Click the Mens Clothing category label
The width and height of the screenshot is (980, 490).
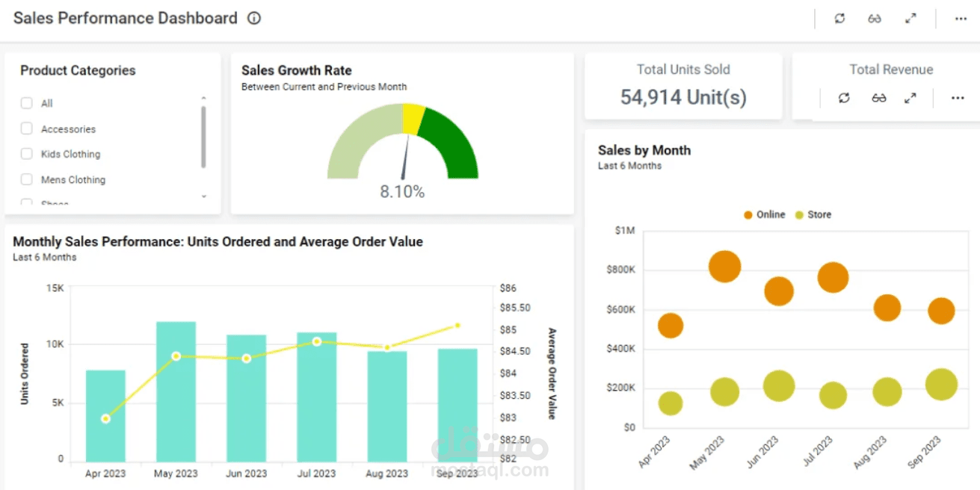73,179
